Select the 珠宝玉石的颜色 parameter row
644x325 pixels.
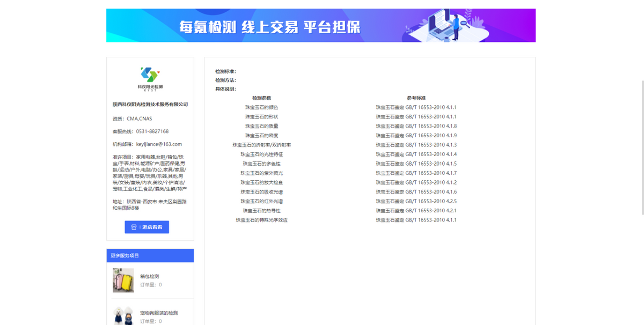pos(261,108)
